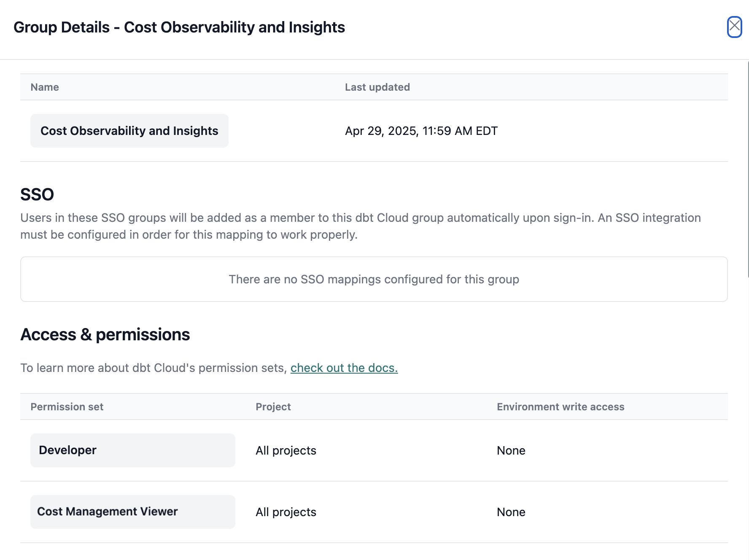The height and width of the screenshot is (560, 749).
Task: Click the Project column header
Action: [x=273, y=407]
